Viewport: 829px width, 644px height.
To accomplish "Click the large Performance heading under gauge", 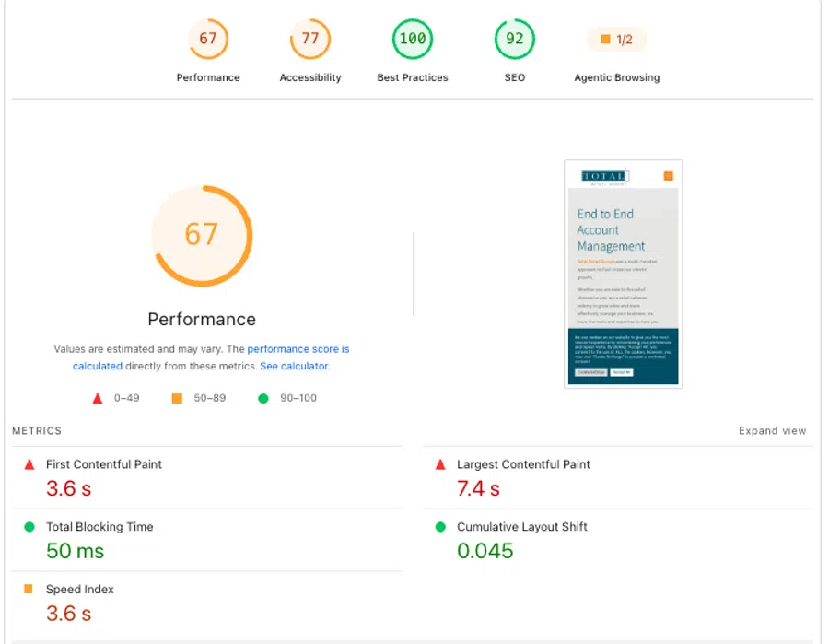I will click(x=202, y=320).
